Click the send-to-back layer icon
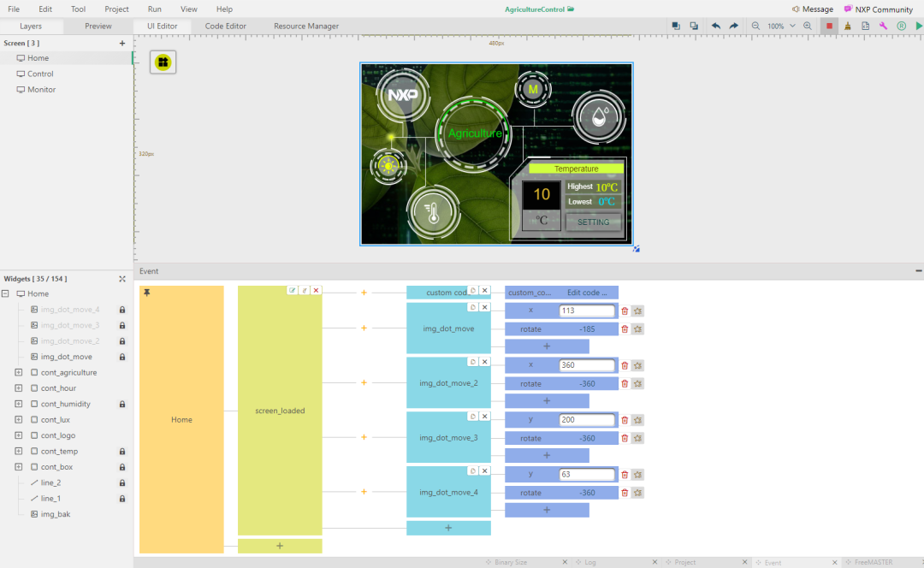924x568 pixels. pyautogui.click(x=694, y=26)
